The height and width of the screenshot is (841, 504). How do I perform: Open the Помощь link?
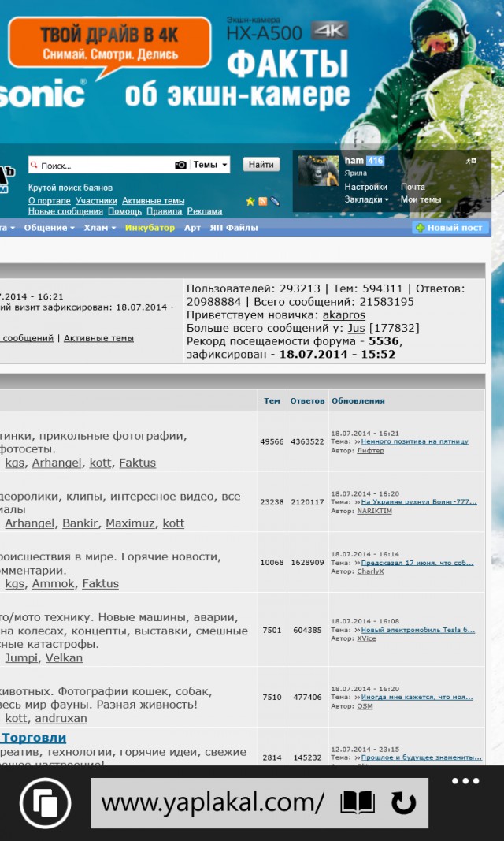pyautogui.click(x=124, y=211)
